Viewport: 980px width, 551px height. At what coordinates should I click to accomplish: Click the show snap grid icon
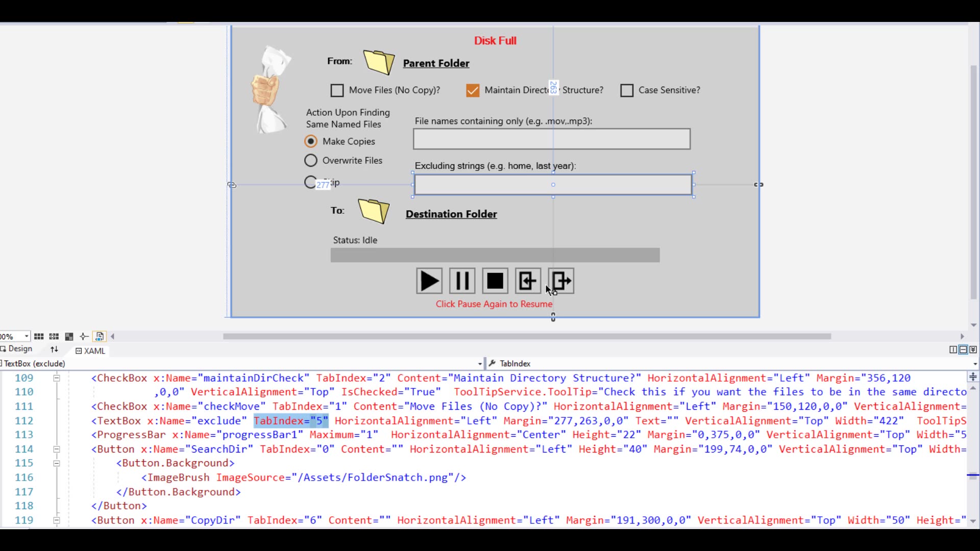tap(39, 336)
